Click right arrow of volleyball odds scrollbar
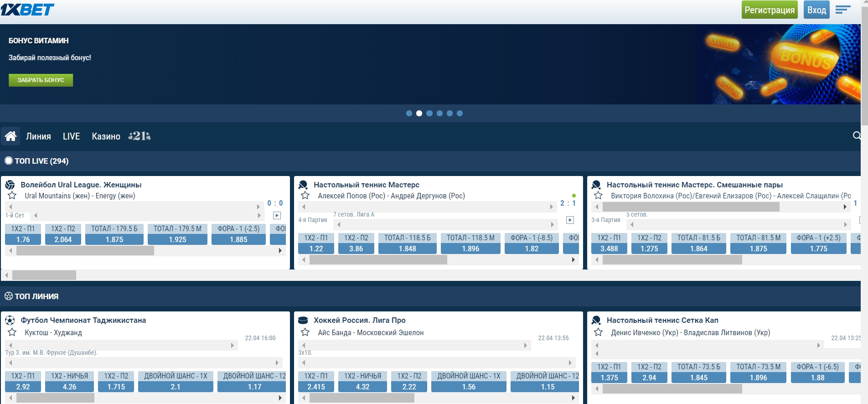Screen dimensions: 868x404 (280, 250)
